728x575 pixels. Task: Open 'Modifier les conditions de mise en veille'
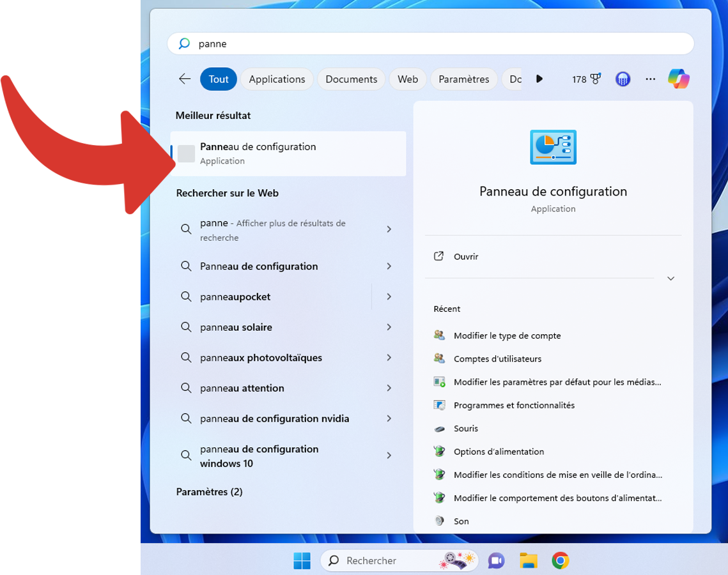tap(557, 474)
